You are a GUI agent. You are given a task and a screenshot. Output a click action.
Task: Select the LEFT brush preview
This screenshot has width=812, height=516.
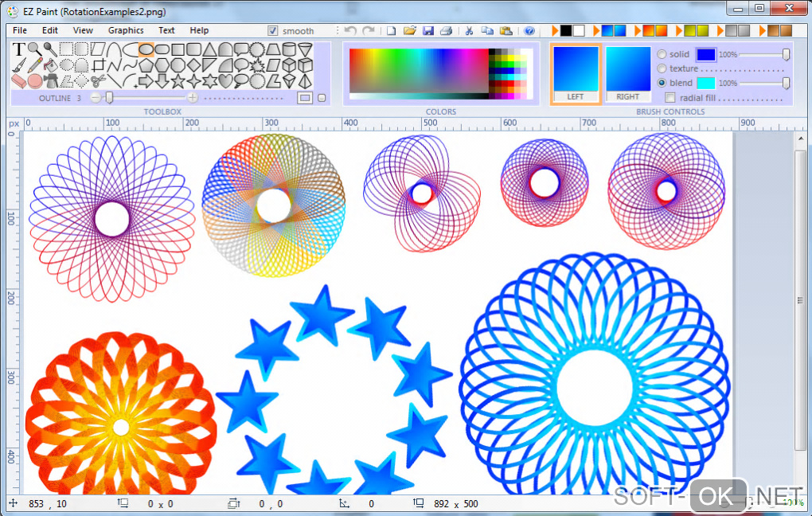[576, 74]
